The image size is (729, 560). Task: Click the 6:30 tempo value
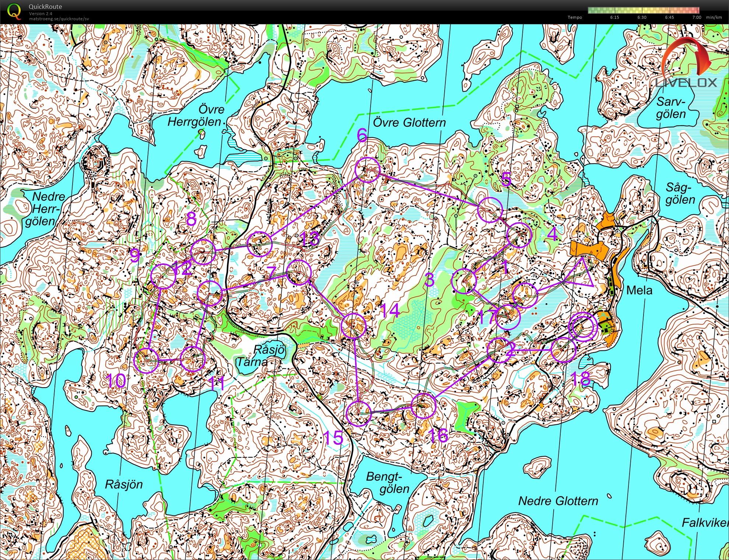point(642,17)
